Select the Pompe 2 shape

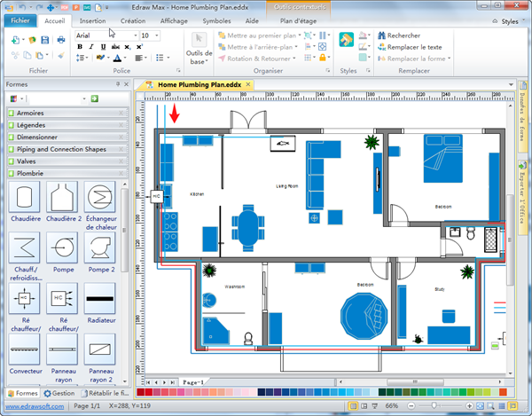[99, 247]
